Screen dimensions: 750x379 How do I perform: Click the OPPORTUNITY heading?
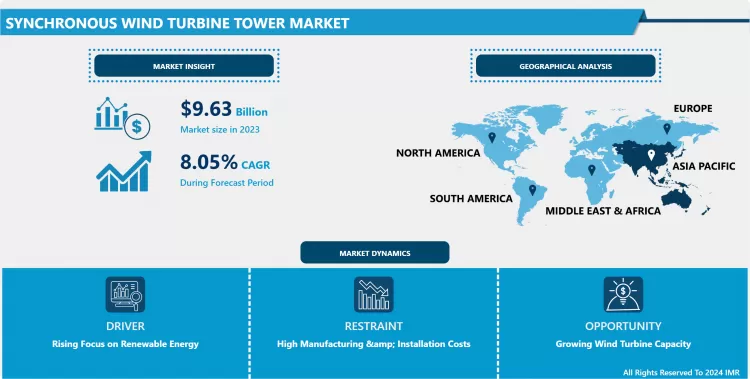tap(623, 326)
